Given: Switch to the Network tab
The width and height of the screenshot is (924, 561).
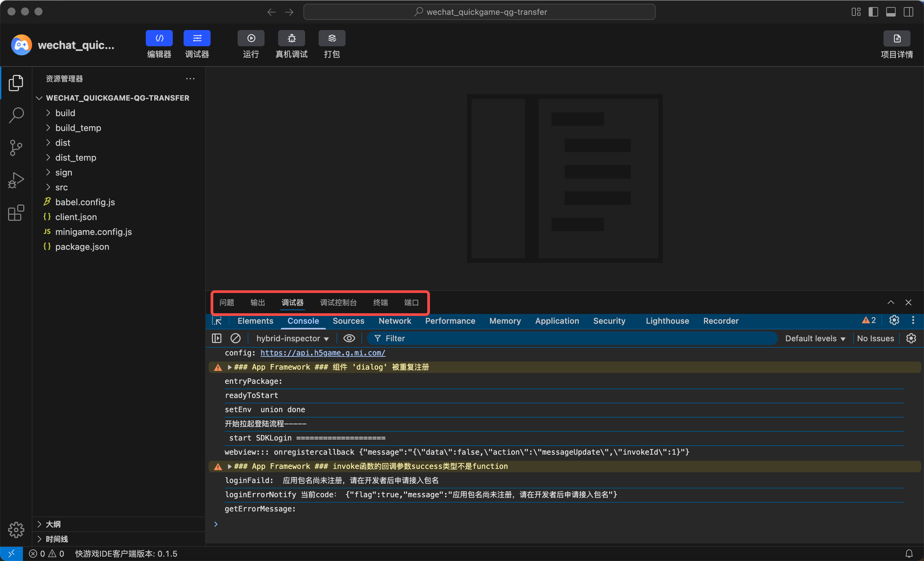Looking at the screenshot, I should point(395,321).
